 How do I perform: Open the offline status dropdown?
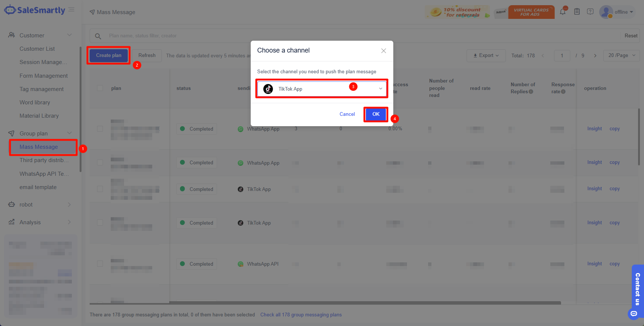tap(624, 12)
